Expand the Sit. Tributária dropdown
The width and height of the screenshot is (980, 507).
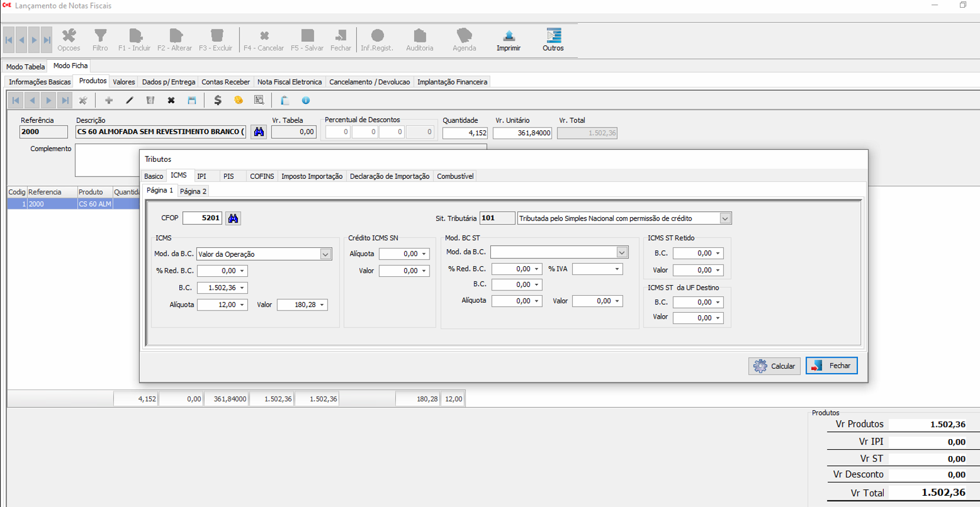pyautogui.click(x=725, y=218)
